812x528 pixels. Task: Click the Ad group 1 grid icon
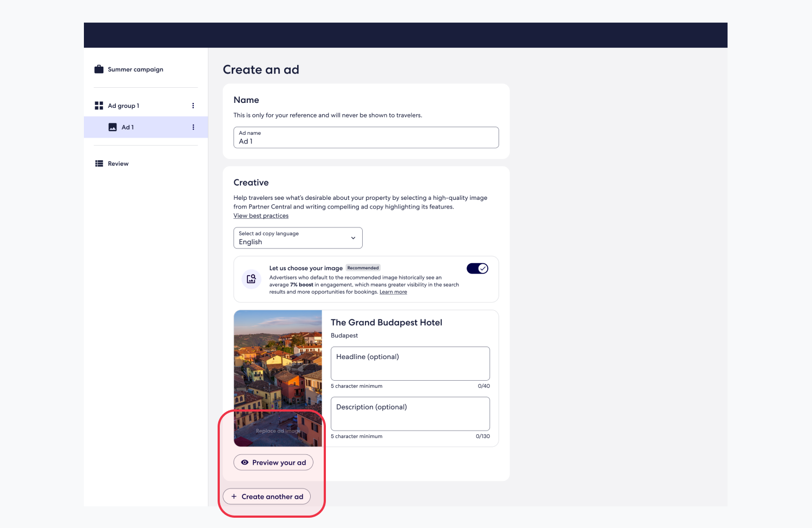click(99, 106)
